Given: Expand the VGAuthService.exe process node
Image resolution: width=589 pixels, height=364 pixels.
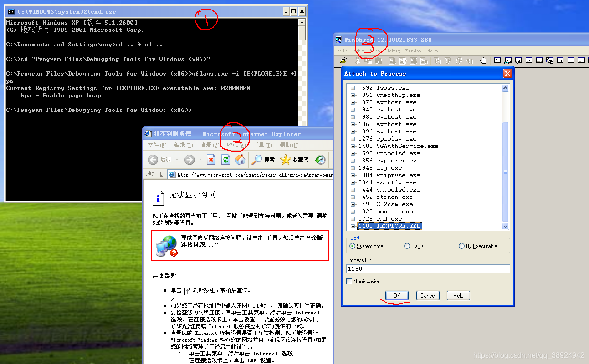Looking at the screenshot, I should coord(353,146).
